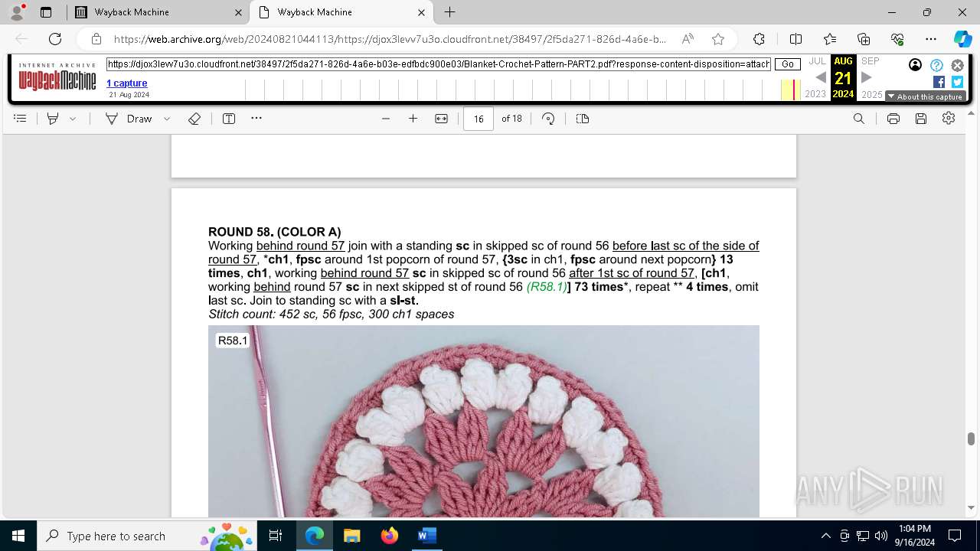Open Edge Settings and more menu
The width and height of the screenshot is (980, 551).
[x=931, y=39]
